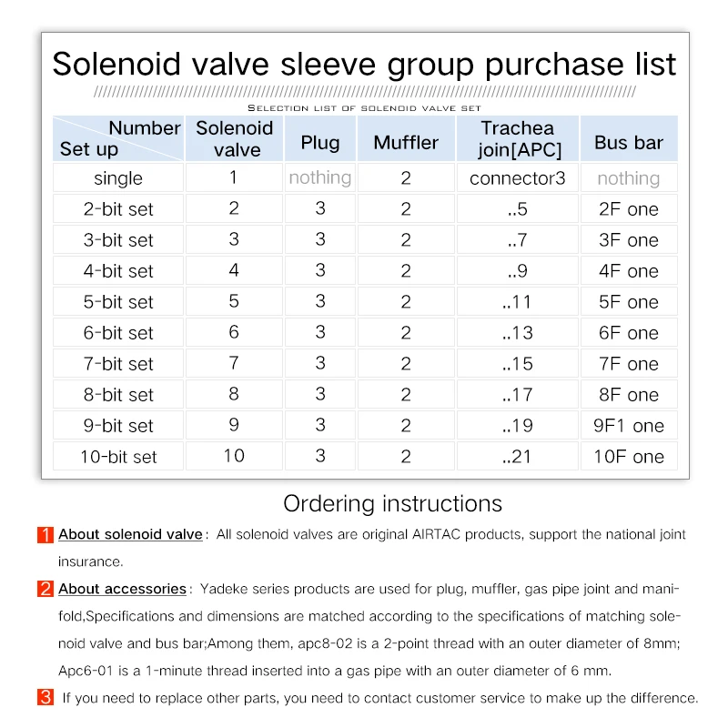The height and width of the screenshot is (728, 728).
Task: Select the 7-bit set row label
Action: pos(118,364)
